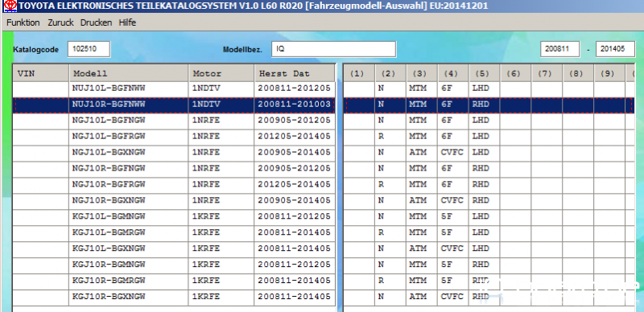The height and width of the screenshot is (312, 644).
Task: Open the Drucken menu
Action: (96, 23)
